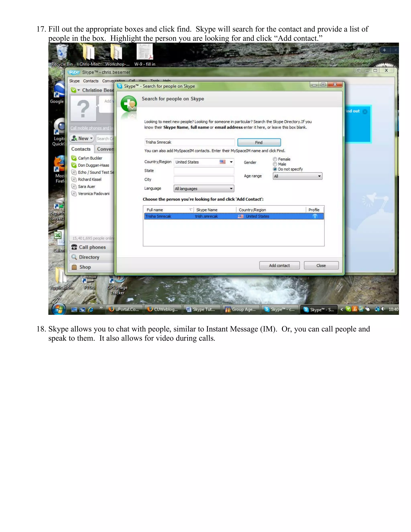Image resolution: width=411 pixels, height=532 pixels.
Task: Open the Language dropdown showing All languages
Action: (204, 189)
